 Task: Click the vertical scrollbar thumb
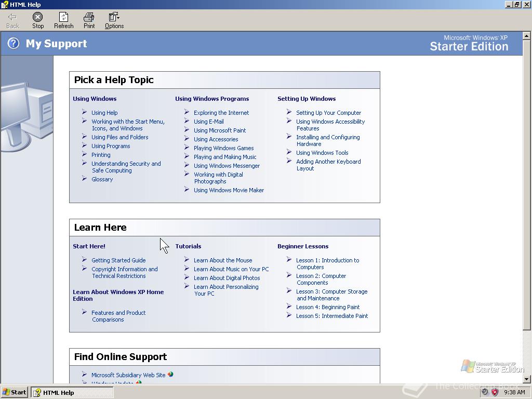click(x=527, y=185)
